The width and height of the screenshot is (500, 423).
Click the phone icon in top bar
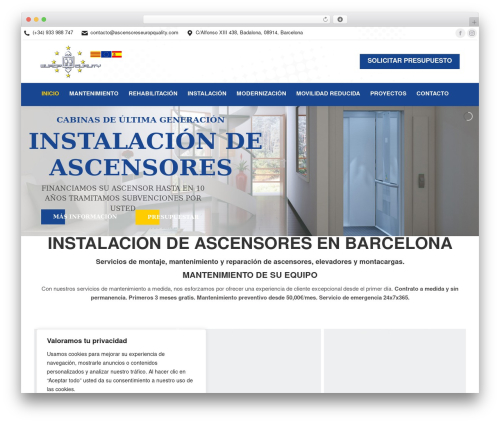pyautogui.click(x=27, y=33)
